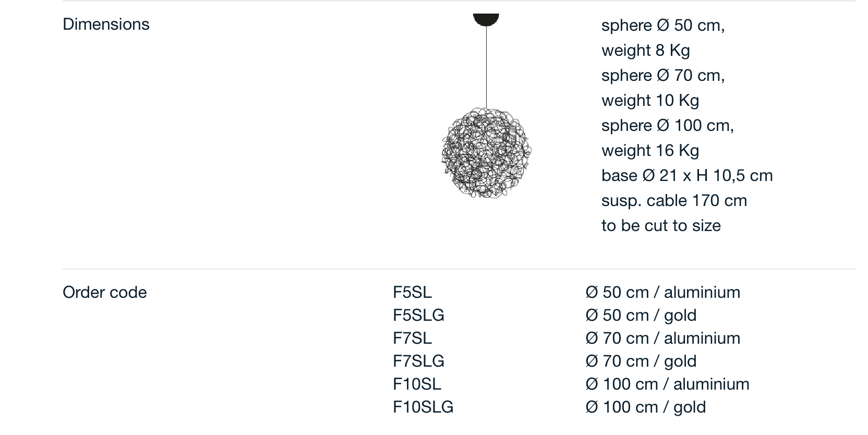Select order code F7SL
This screenshot has height=435, width=868.
click(412, 338)
